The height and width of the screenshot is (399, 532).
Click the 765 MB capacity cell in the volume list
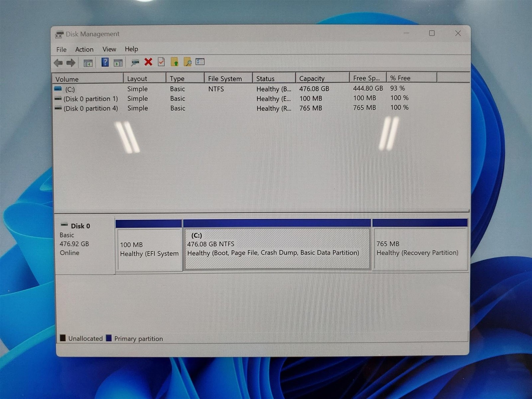(311, 108)
